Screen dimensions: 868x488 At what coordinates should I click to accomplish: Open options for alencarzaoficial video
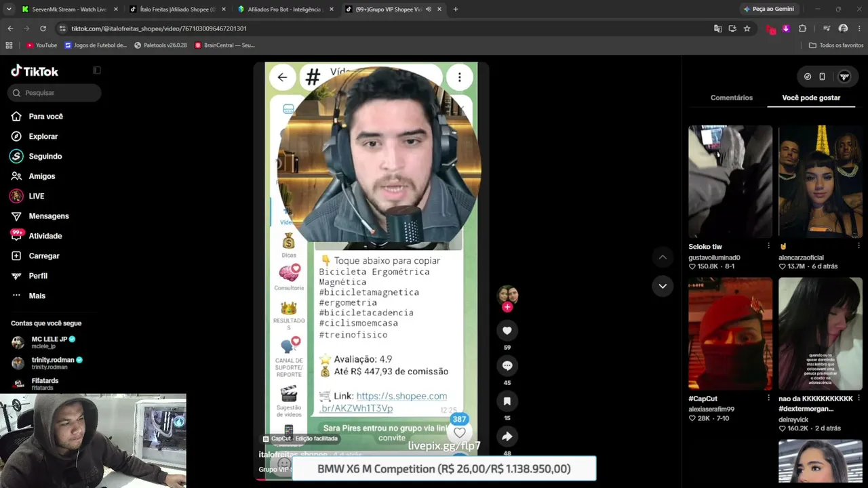[x=859, y=246]
